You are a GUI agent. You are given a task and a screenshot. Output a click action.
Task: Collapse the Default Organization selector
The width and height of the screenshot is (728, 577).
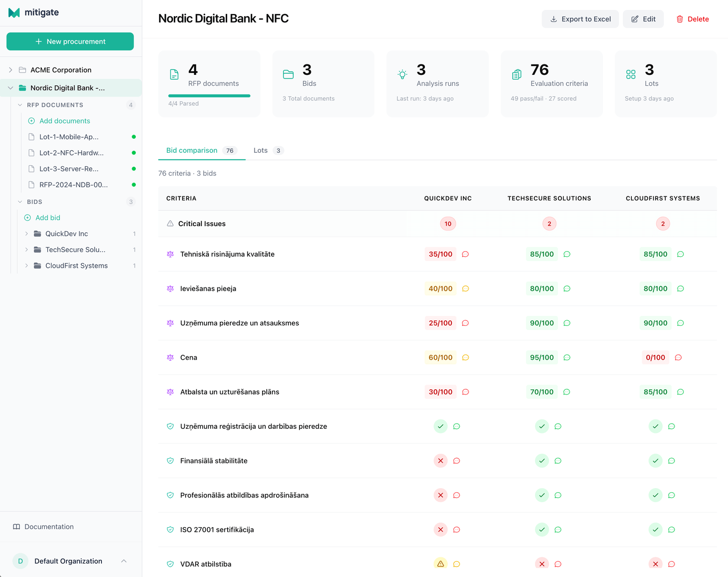point(124,561)
